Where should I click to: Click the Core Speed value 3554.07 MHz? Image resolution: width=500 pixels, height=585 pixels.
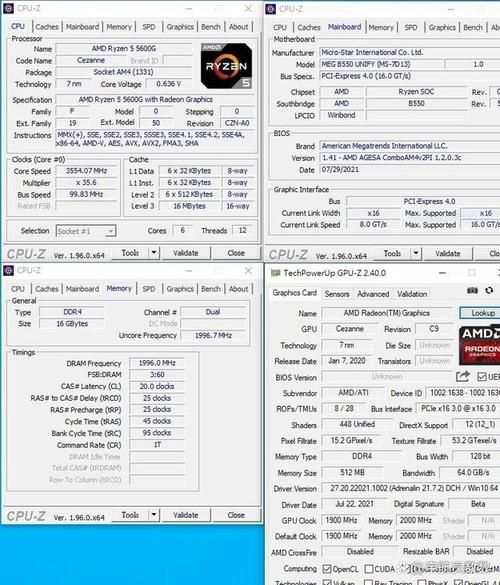pos(86,171)
